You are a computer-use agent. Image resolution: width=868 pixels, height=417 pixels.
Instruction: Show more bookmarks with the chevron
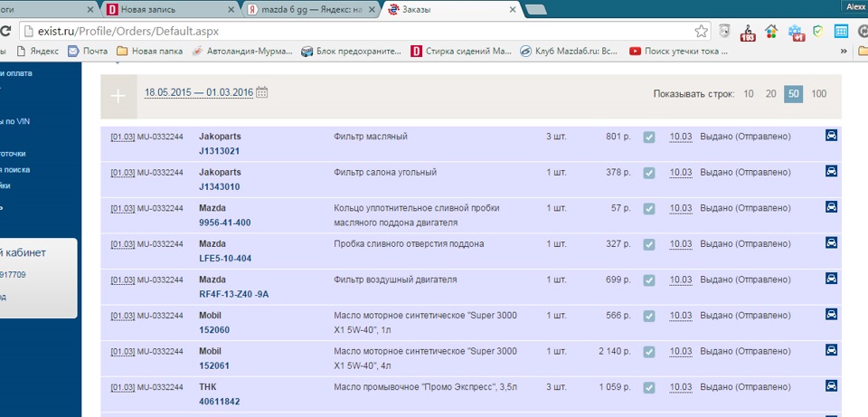pos(844,51)
